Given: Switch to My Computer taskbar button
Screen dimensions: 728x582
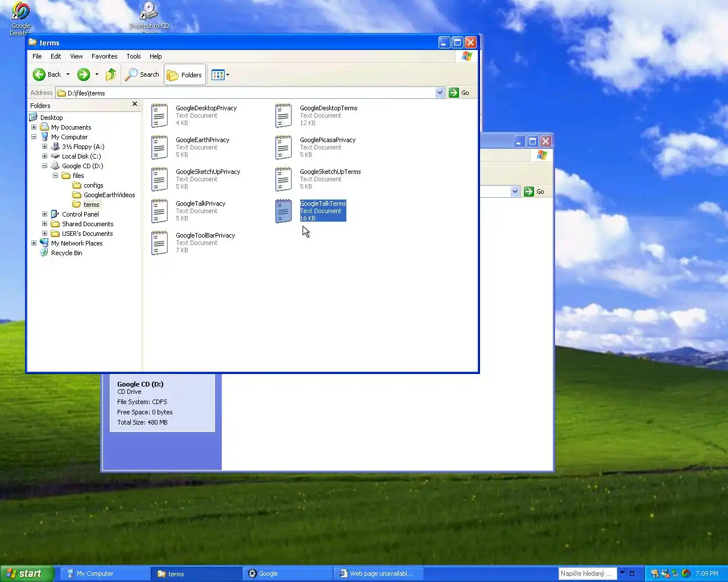Looking at the screenshot, I should click(x=105, y=573).
